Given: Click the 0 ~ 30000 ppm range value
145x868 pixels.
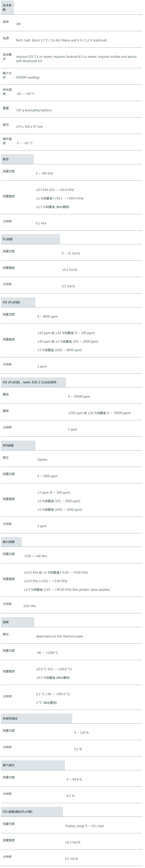Looking at the screenshot, I should click(x=79, y=397).
